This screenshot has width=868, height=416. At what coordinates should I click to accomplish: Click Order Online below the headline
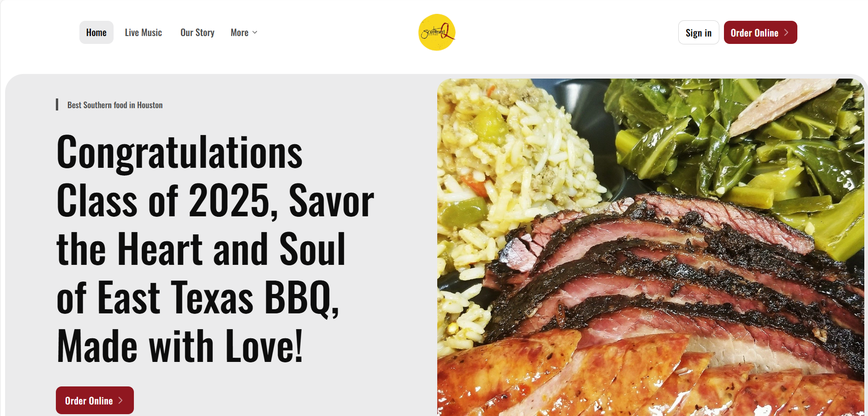tap(95, 400)
